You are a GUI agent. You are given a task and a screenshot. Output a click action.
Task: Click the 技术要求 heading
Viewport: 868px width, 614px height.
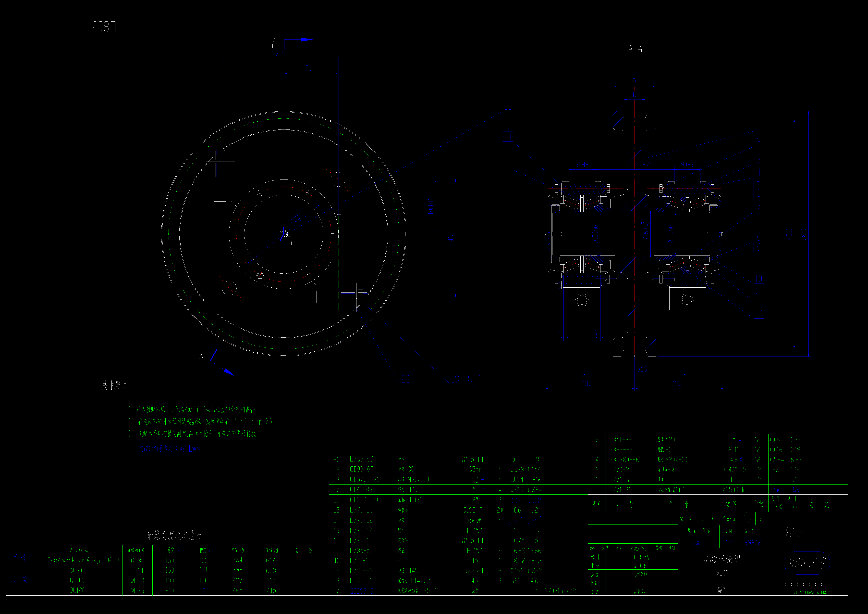[x=115, y=385]
